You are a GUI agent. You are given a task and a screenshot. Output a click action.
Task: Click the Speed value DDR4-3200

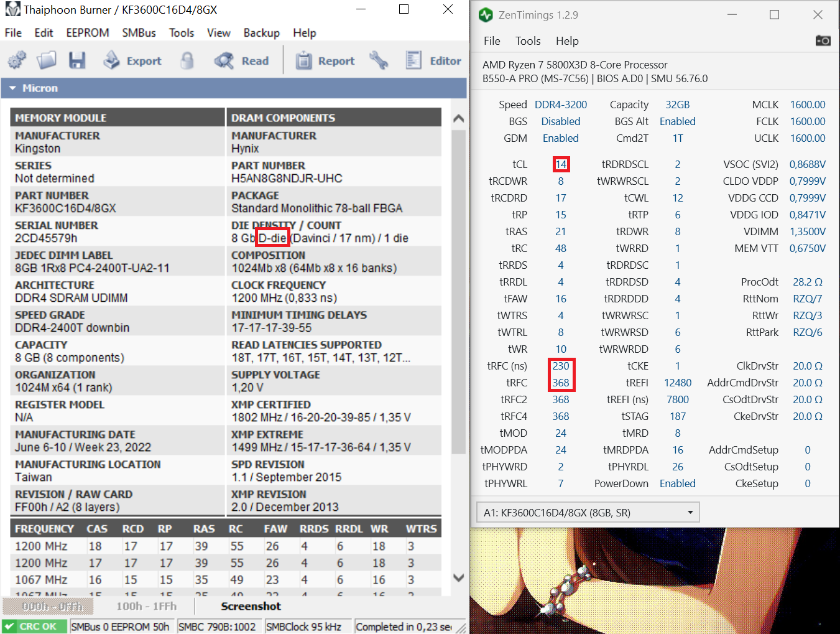[561, 105]
